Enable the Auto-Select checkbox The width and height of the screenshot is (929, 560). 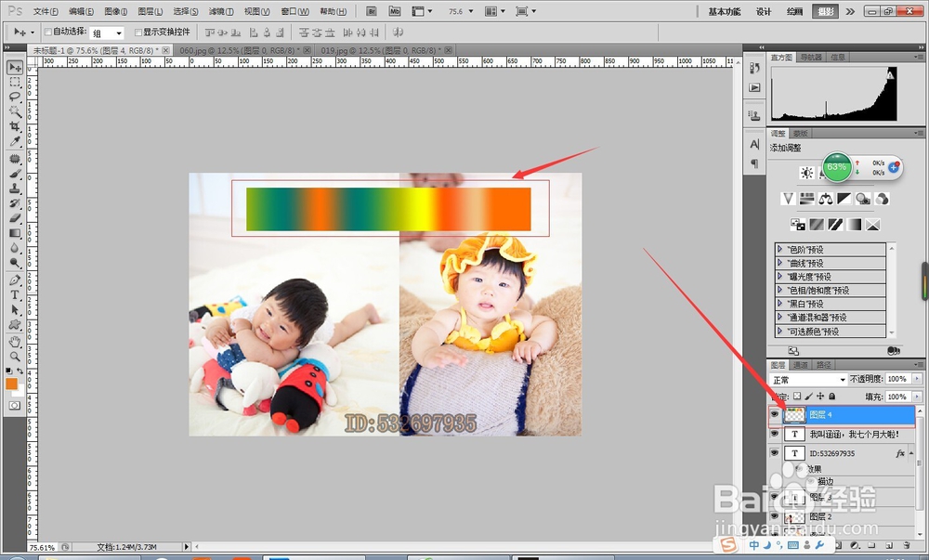coord(48,32)
